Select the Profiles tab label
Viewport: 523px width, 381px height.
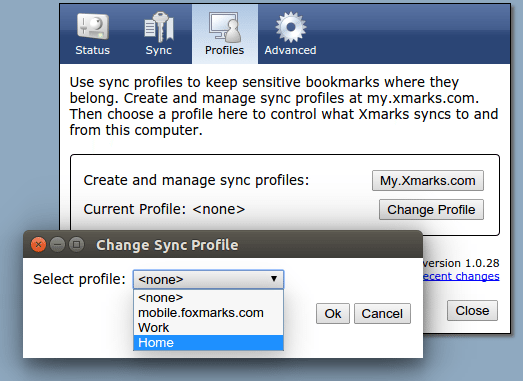tap(224, 50)
